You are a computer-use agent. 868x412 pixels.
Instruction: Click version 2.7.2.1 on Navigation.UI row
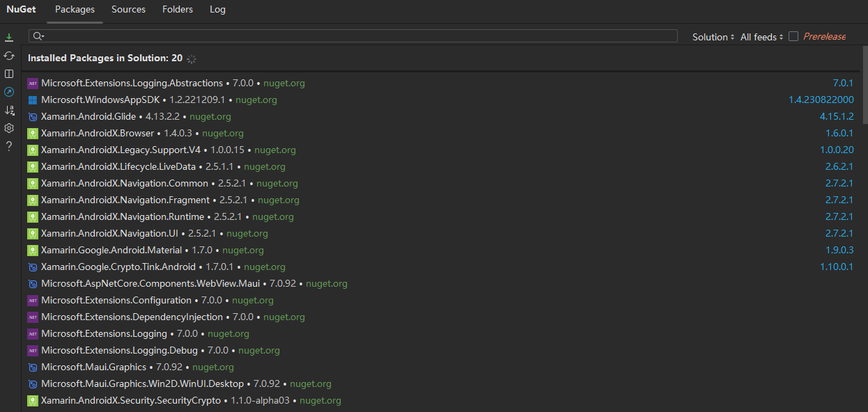point(839,233)
